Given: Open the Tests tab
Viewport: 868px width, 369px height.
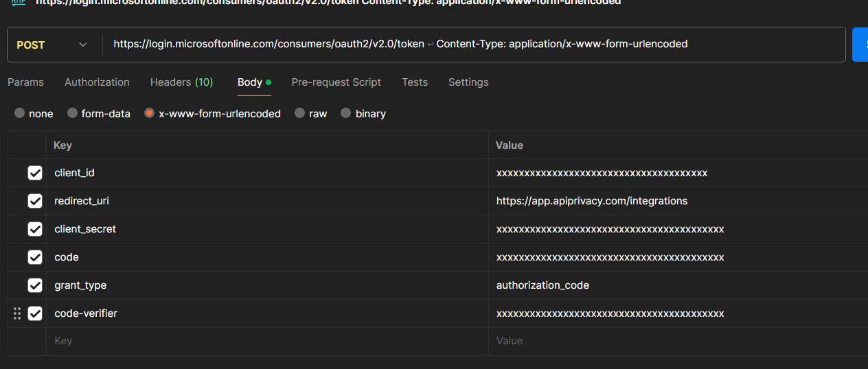Looking at the screenshot, I should 415,82.
